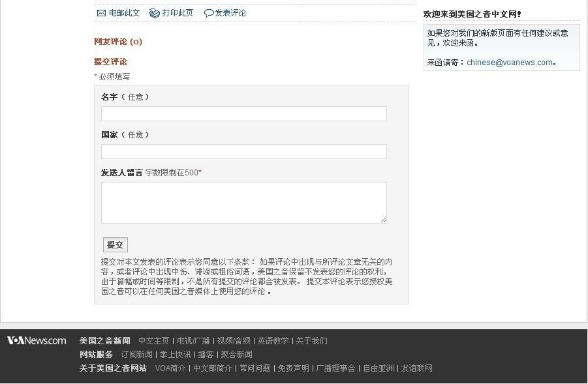Open the 视频/音频 footer link
Image resolution: width=588 pixels, height=384 pixels.
(x=234, y=341)
